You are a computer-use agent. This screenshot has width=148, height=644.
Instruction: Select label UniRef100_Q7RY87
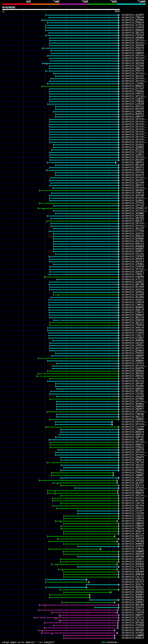click(133, 546)
